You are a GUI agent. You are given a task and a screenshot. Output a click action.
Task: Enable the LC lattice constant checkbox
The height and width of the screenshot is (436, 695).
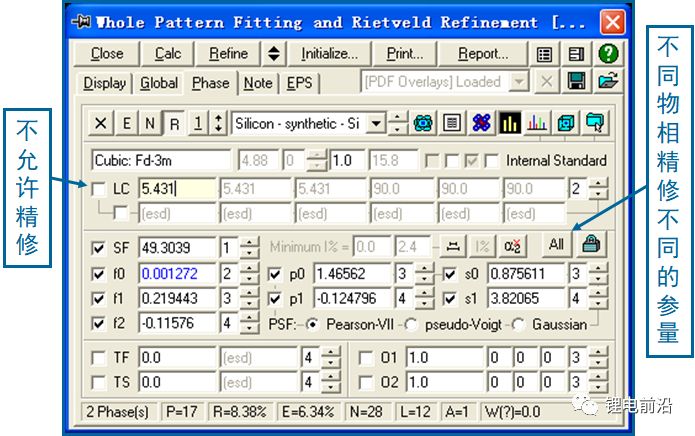[x=99, y=189]
